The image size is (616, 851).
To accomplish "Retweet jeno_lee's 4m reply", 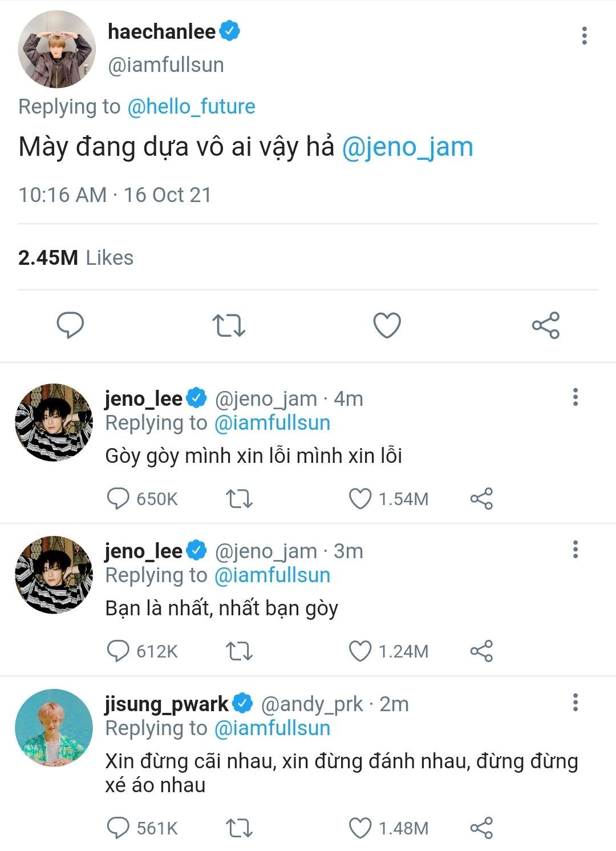I will point(239,499).
